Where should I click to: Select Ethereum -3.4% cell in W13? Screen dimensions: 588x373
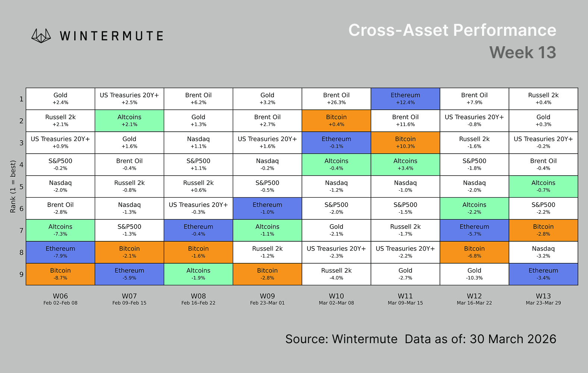(543, 274)
